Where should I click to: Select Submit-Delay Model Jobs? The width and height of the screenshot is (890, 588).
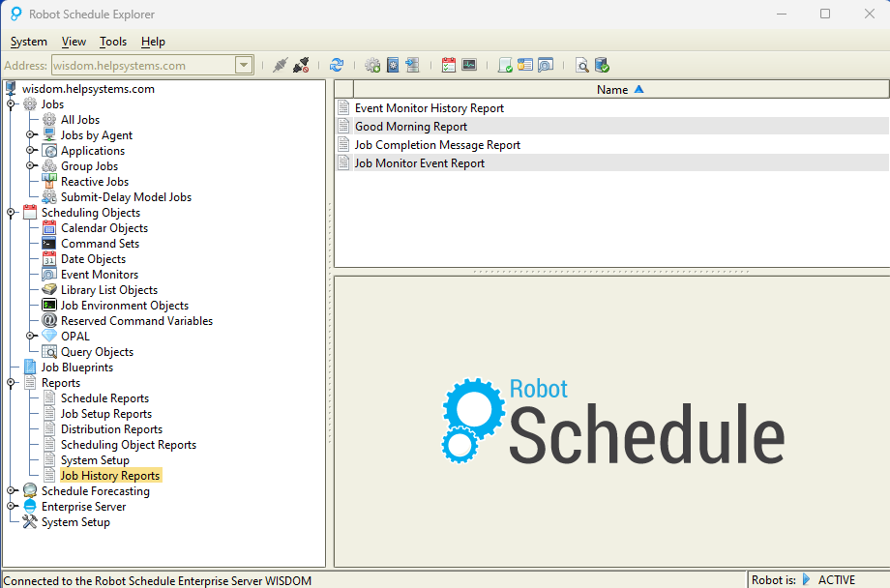click(127, 197)
